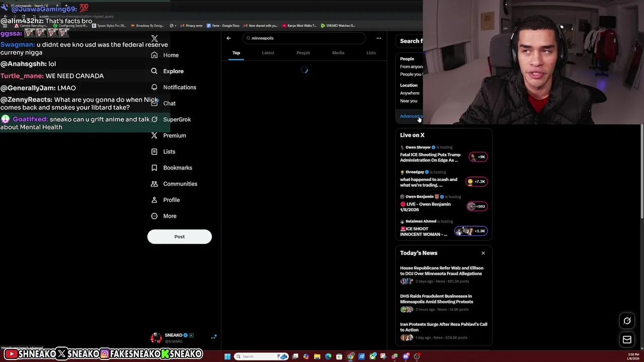Image resolution: width=644 pixels, height=362 pixels.
Task: Click the Post button
Action: (x=180, y=237)
